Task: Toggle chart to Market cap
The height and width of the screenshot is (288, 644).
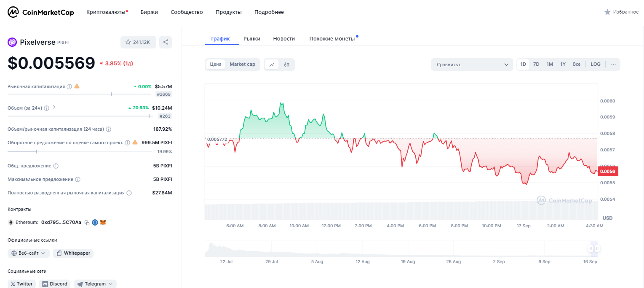Action: [x=242, y=65]
